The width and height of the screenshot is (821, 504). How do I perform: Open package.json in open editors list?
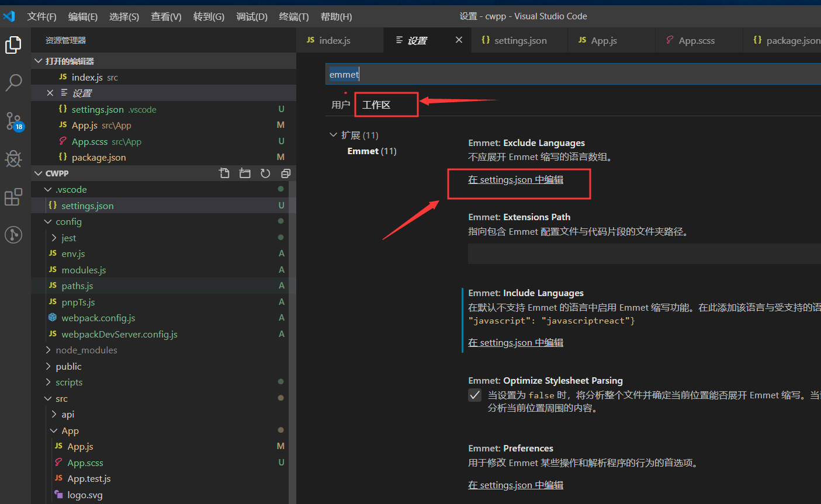[164, 157]
